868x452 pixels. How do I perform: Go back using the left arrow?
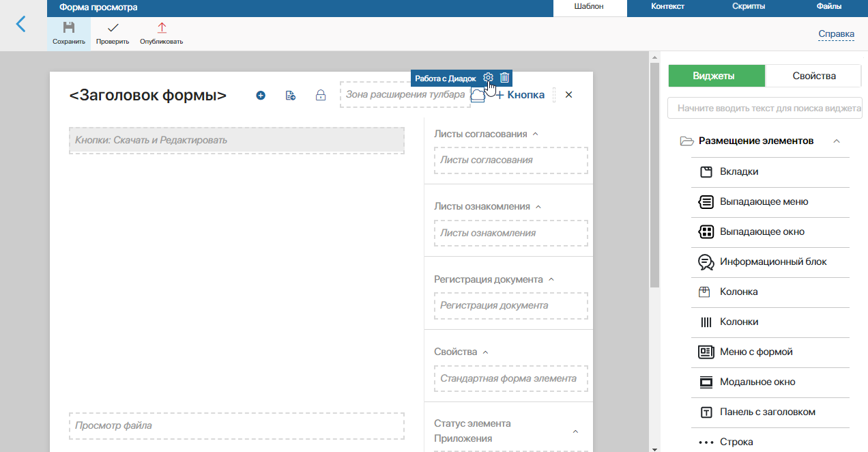pos(20,25)
